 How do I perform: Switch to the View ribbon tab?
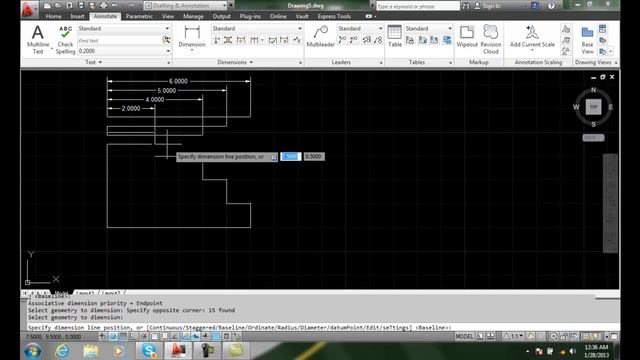168,16
